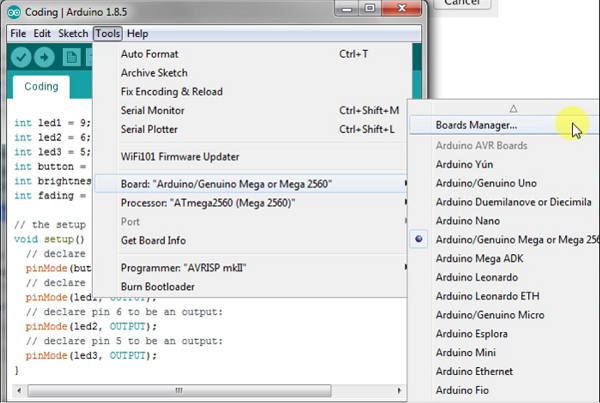This screenshot has height=403, width=600.
Task: Open the Edit menu
Action: pyautogui.click(x=42, y=34)
